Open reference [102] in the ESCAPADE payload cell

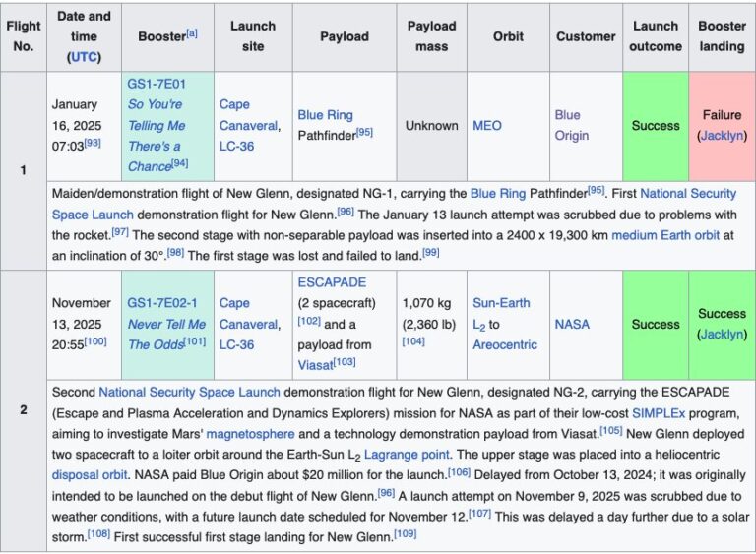click(x=309, y=321)
